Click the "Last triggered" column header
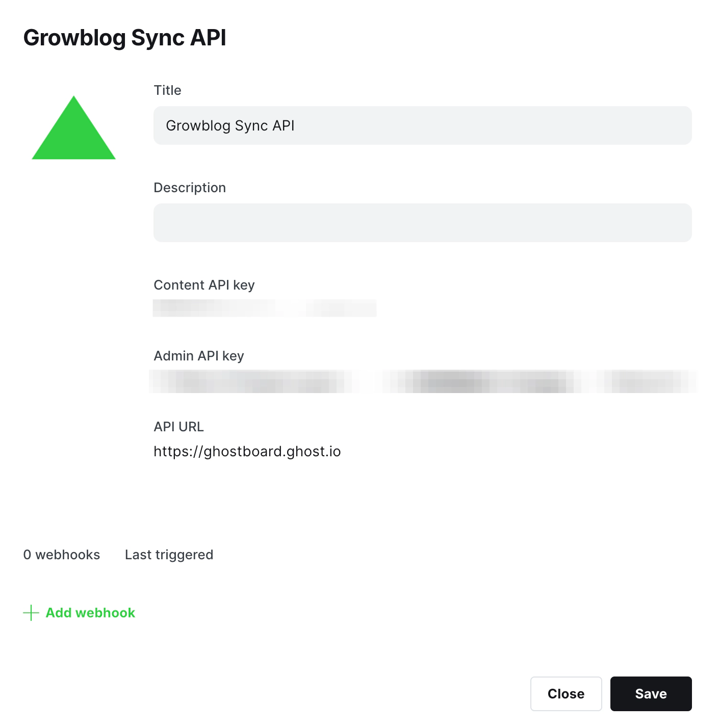The image size is (719, 728). click(169, 555)
